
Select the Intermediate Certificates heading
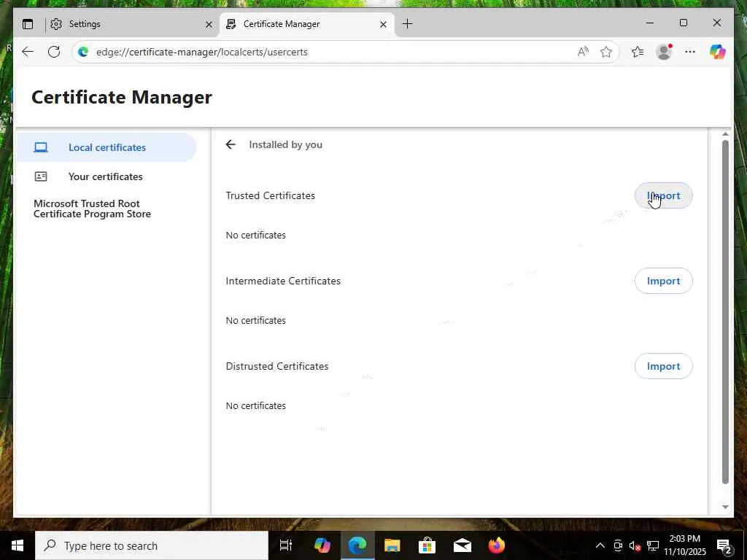tap(283, 281)
